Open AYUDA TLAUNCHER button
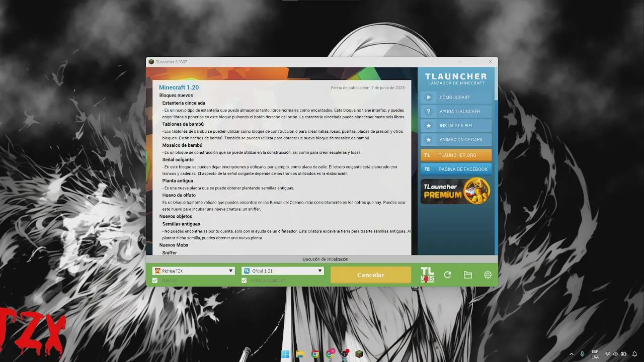 click(456, 112)
